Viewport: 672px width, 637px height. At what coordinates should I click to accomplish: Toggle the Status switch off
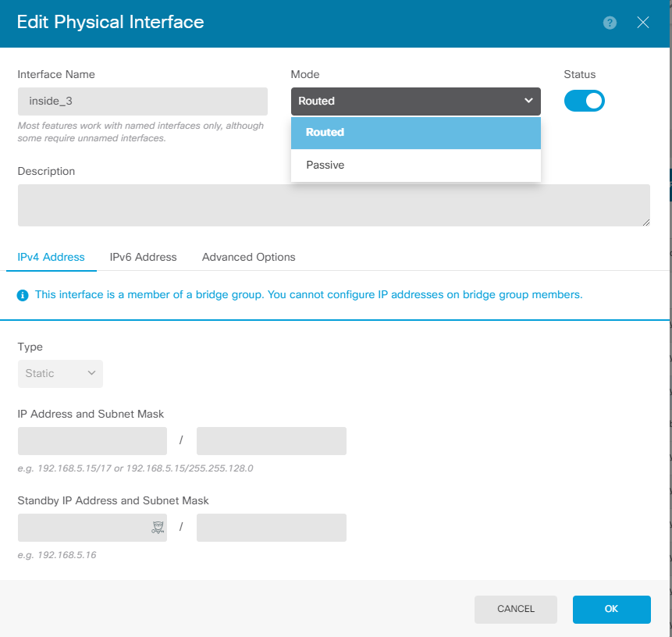(584, 101)
